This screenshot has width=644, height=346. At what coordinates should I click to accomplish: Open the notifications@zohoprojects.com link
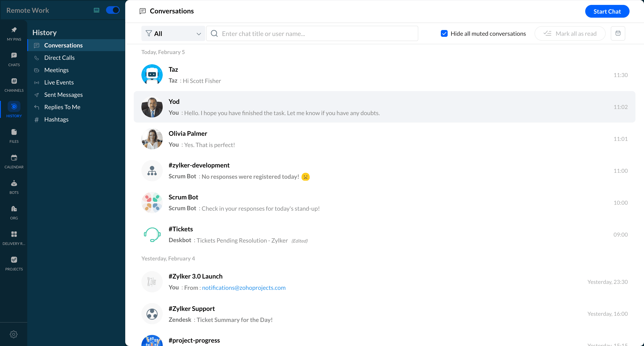(x=243, y=287)
